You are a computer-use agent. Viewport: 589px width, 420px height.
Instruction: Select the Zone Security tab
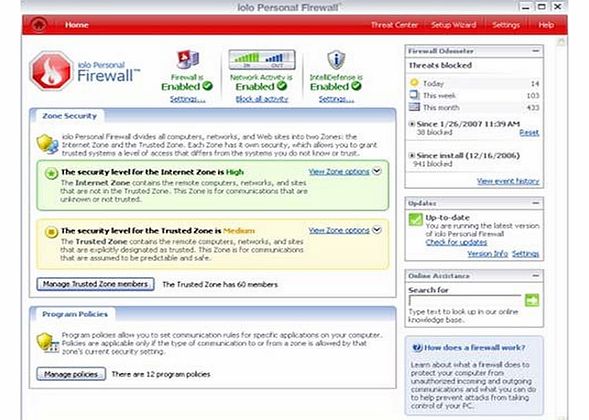click(x=69, y=116)
